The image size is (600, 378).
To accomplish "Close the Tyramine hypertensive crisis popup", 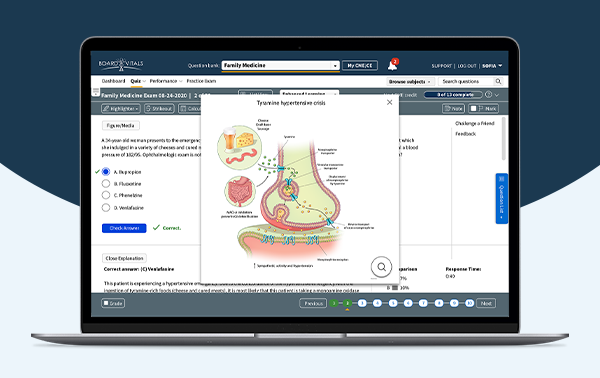I will coord(389,102).
